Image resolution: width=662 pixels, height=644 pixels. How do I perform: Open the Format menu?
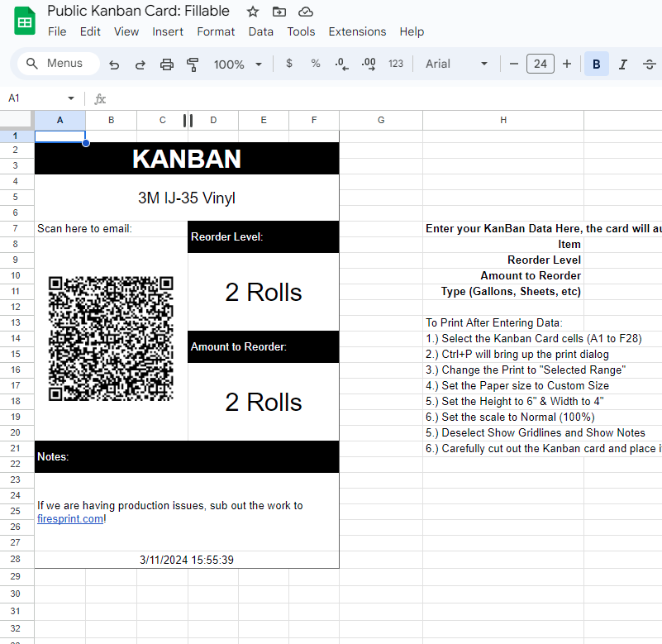pos(216,31)
